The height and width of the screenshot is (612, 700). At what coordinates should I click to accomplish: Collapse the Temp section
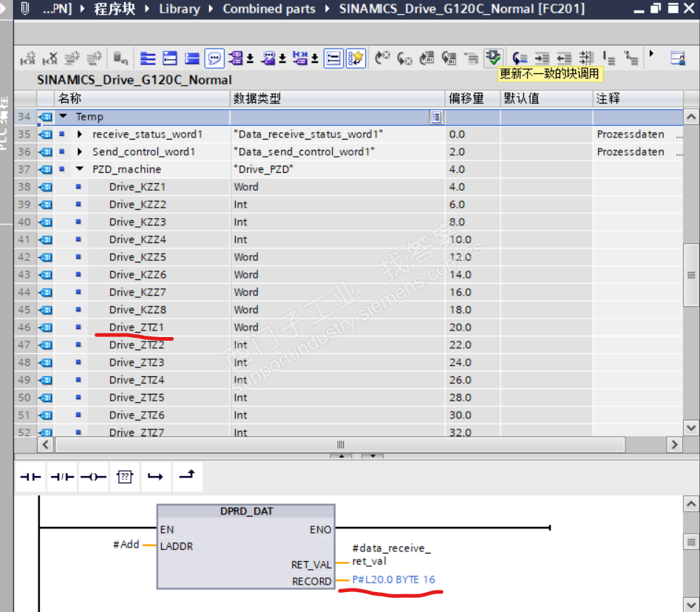pos(63,116)
